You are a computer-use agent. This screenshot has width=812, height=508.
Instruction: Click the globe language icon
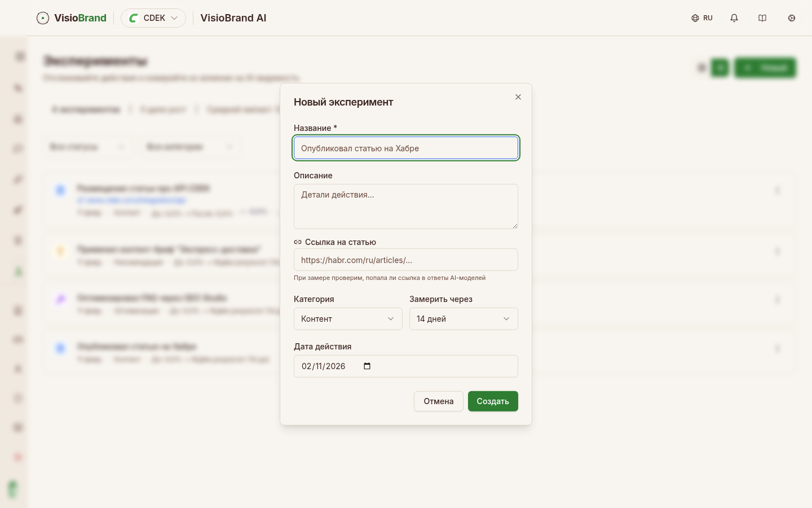point(695,18)
